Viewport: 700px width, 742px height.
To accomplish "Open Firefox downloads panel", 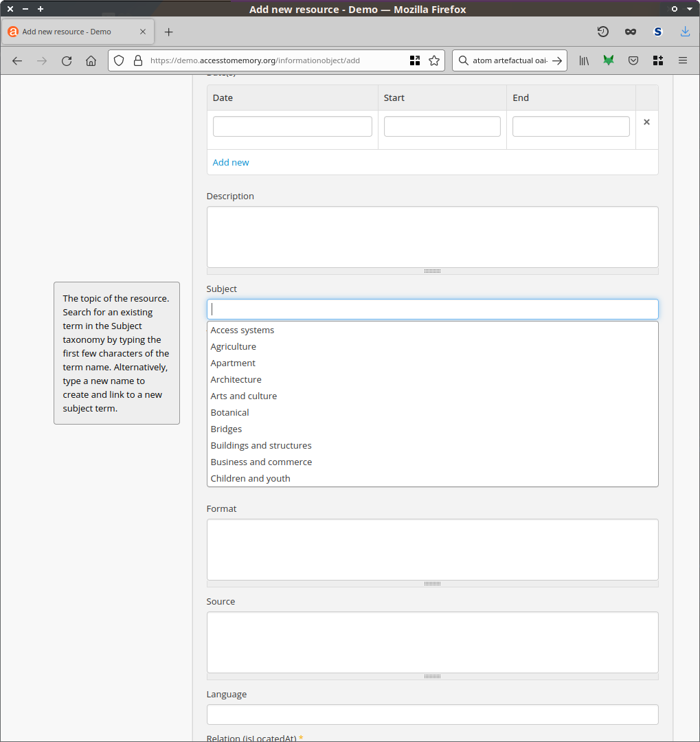I will pos(685,32).
